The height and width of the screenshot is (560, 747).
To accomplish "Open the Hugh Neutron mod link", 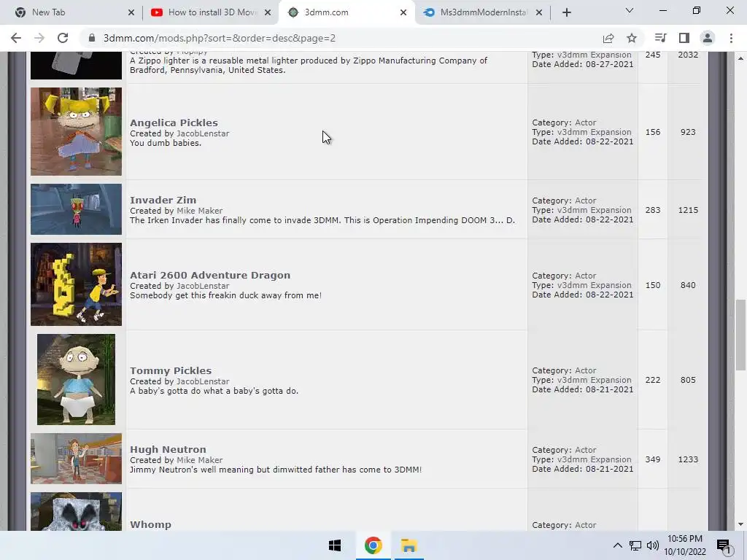I will click(x=168, y=449).
